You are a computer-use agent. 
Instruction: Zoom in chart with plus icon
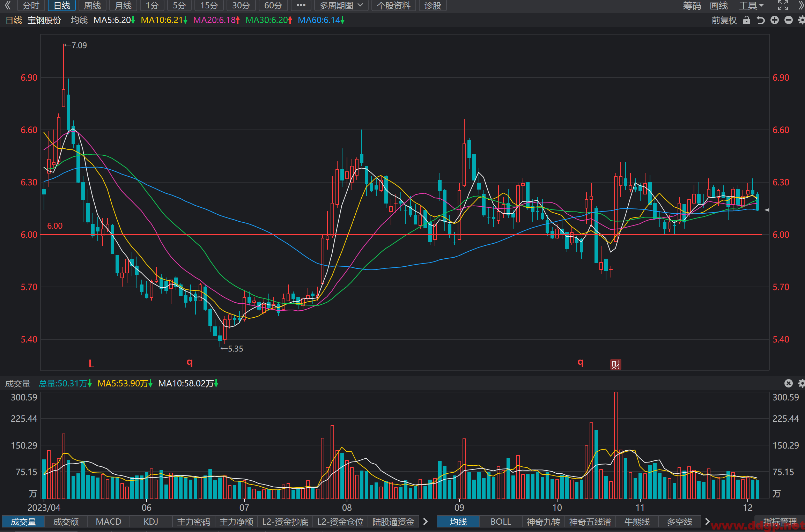[x=775, y=20]
